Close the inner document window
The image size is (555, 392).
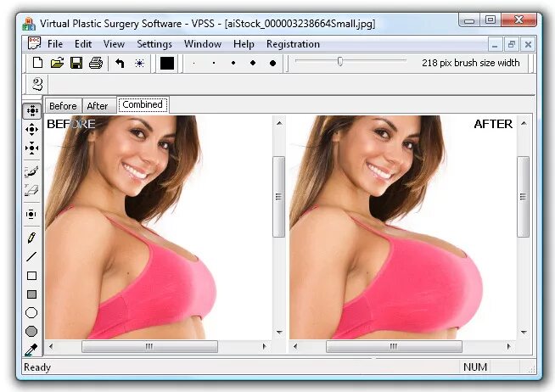coord(528,45)
